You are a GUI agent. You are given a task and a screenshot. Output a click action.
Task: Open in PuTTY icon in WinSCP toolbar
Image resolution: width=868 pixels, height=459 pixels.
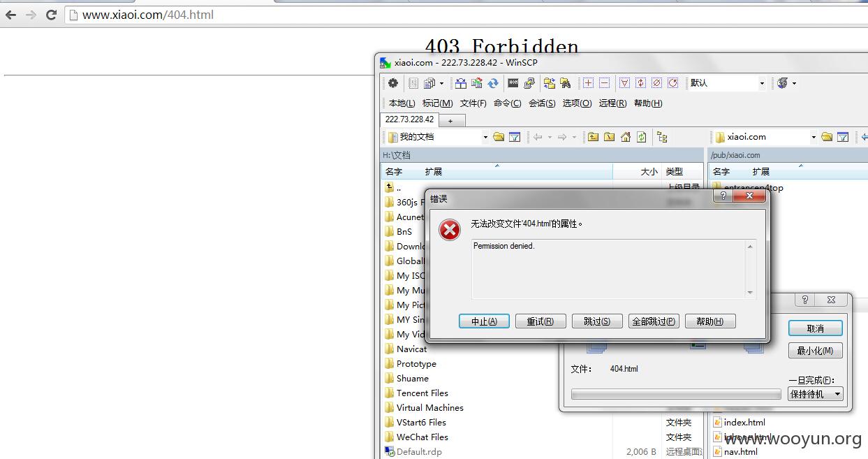click(529, 83)
